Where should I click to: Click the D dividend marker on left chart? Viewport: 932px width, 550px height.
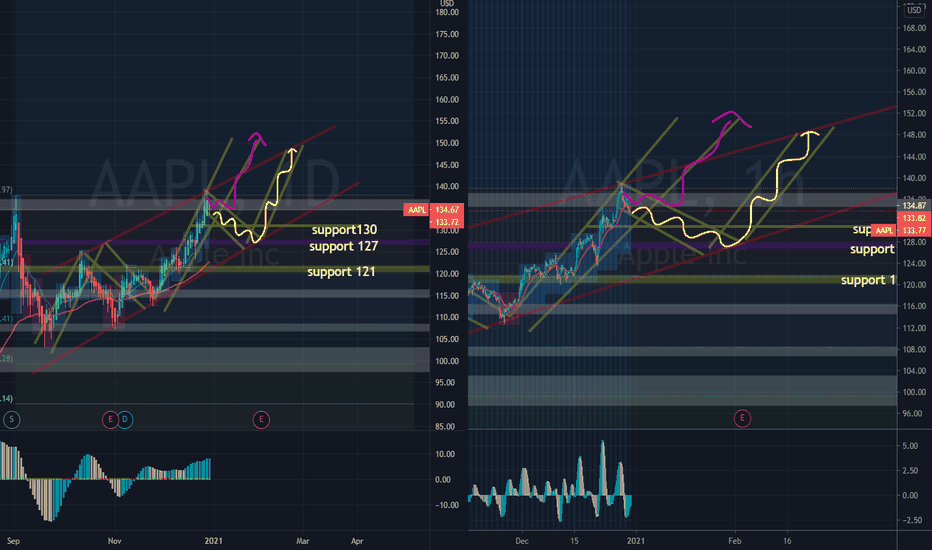(x=125, y=420)
